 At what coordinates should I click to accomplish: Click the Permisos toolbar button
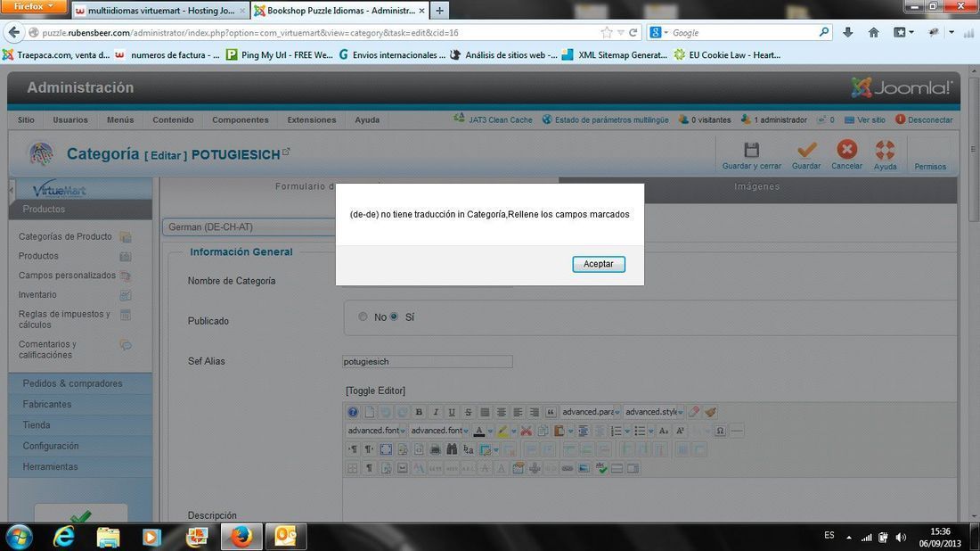point(930,156)
